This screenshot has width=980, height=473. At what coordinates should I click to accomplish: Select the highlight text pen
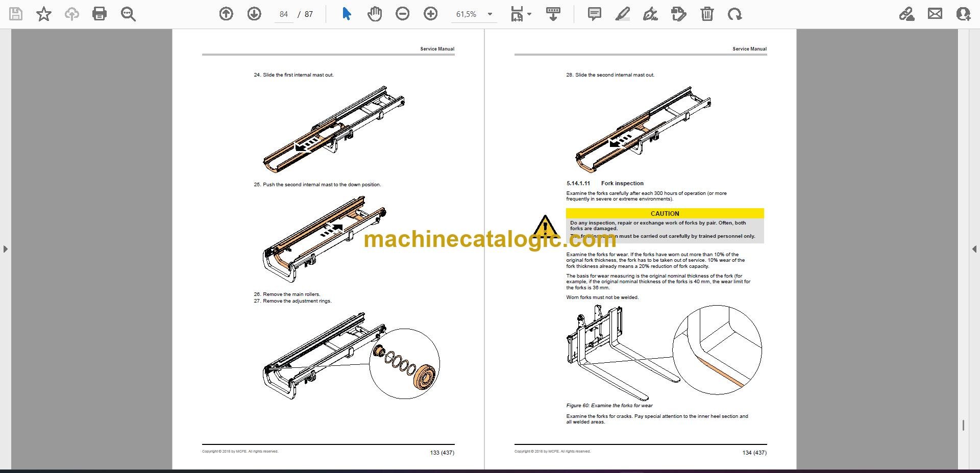coord(622,14)
